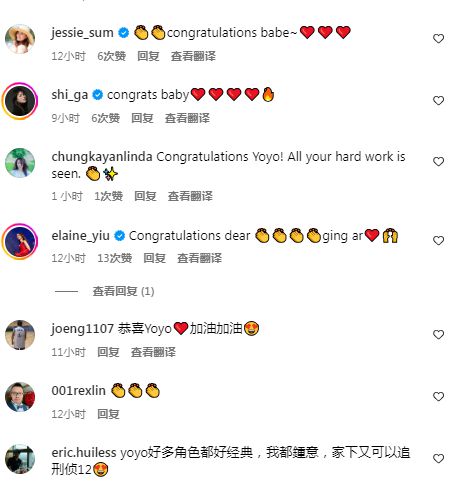Viewport: 450px width, 488px height.
Task: Click 查看翻译 under chungkayanlinda's comment
Action: click(190, 196)
